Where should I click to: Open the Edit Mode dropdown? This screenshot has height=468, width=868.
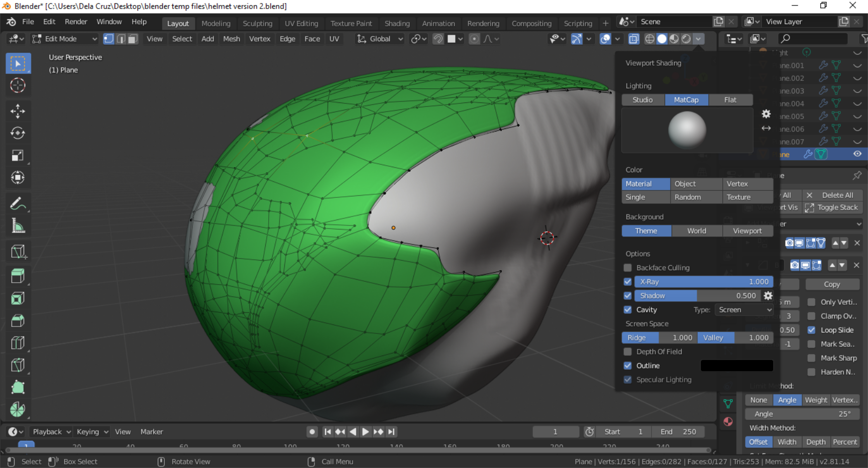click(x=64, y=39)
